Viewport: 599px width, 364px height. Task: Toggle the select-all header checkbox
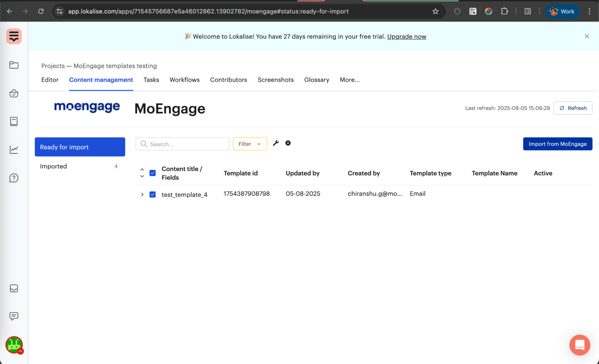point(153,173)
